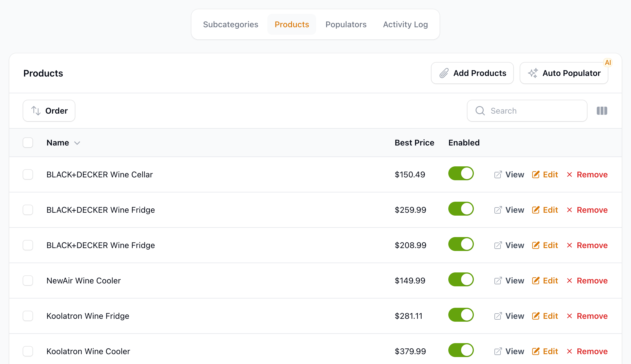Focus the Search input field

coord(527,111)
